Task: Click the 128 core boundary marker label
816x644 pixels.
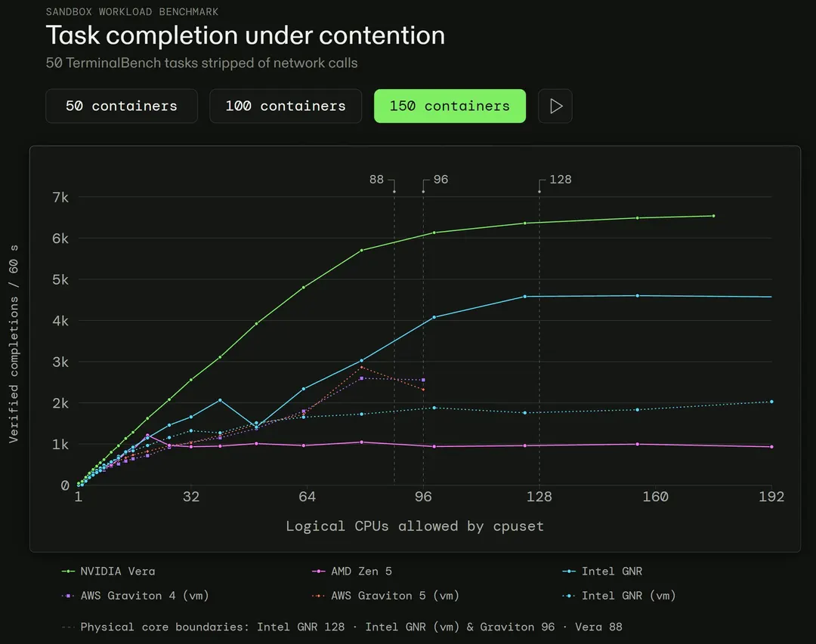Action: tap(561, 180)
